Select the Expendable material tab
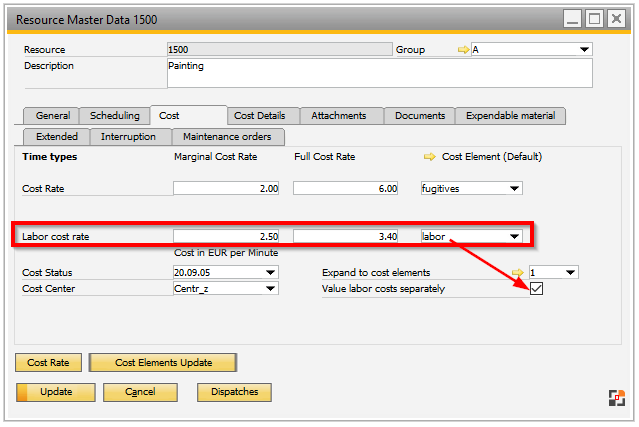The height and width of the screenshot is (427, 639). click(x=511, y=116)
